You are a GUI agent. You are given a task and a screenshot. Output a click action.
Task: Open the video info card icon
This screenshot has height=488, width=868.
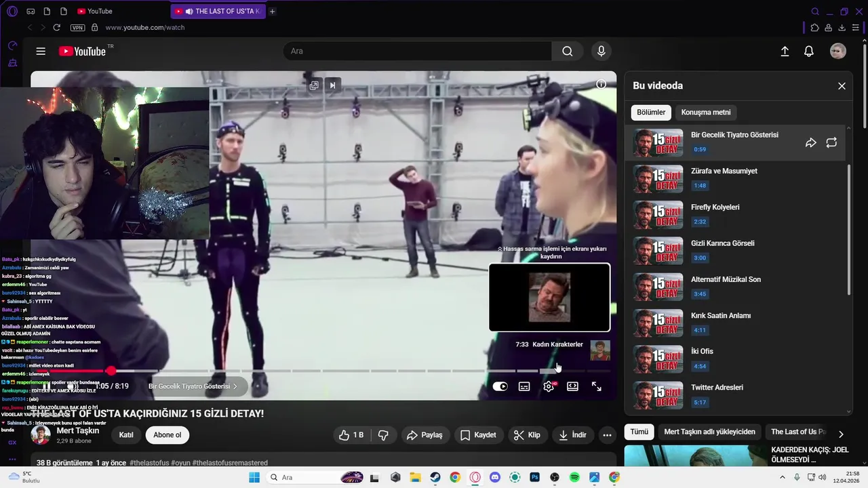click(601, 84)
